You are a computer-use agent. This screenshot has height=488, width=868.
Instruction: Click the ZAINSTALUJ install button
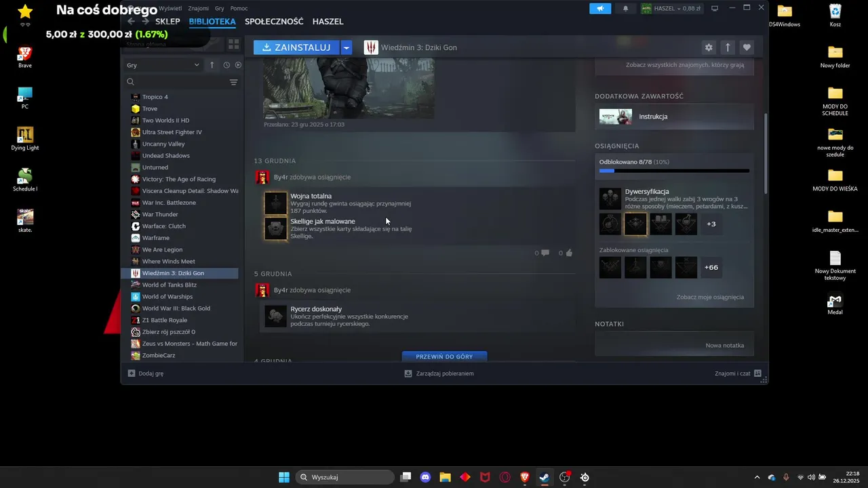296,47
